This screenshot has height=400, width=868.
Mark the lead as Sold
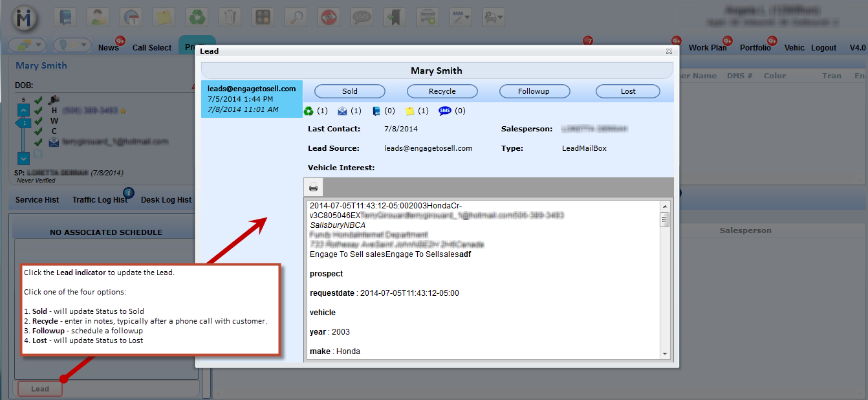point(350,91)
